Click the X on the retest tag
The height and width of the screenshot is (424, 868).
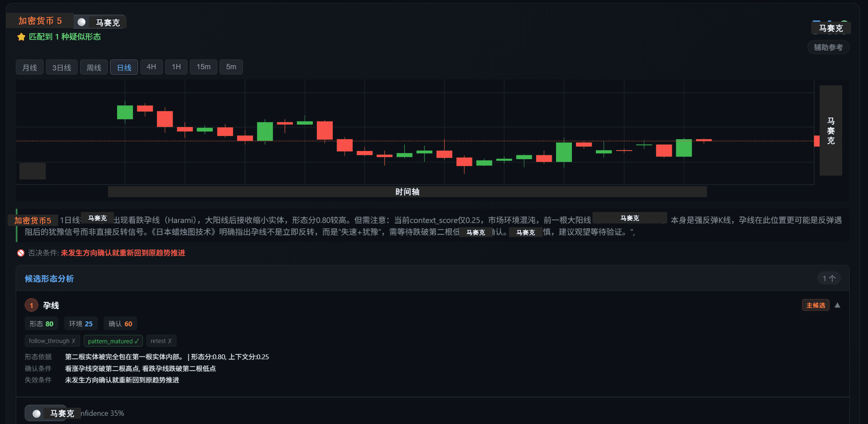170,341
